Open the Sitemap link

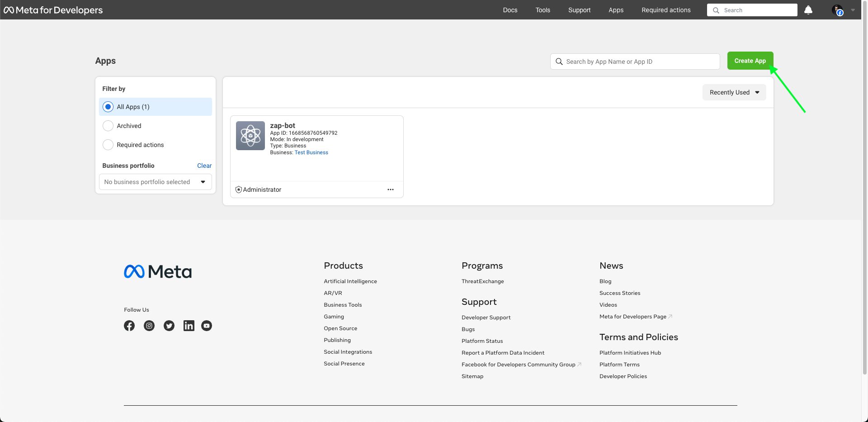point(472,376)
